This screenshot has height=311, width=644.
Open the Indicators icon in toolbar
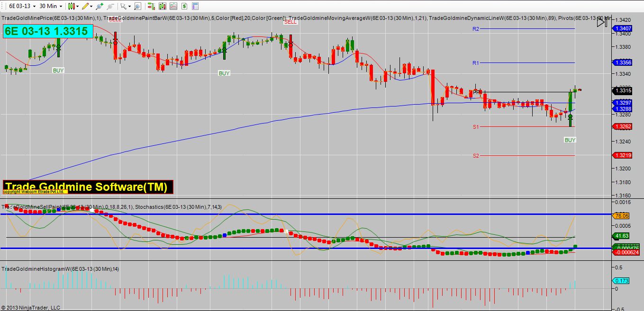(x=173, y=6)
